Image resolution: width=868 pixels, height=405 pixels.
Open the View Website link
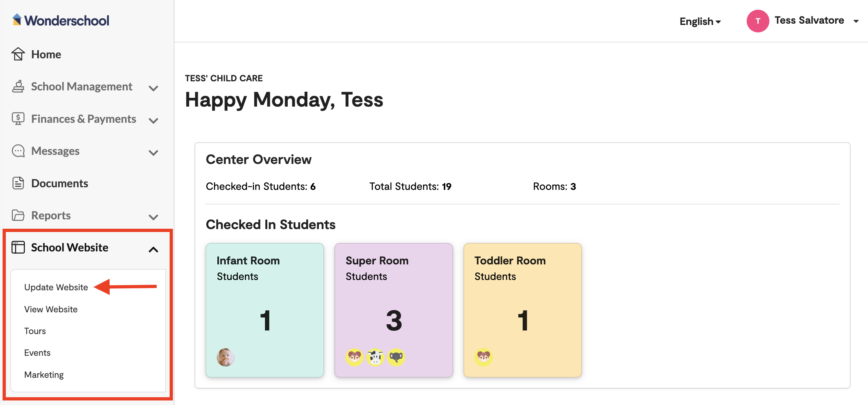pyautogui.click(x=51, y=309)
